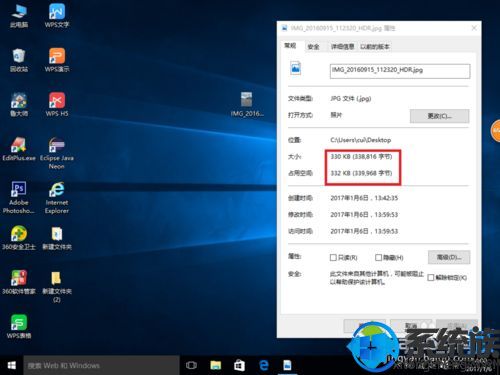The image size is (500, 375).
Task: Click the orange floating ball at screen edge
Action: (x=496, y=131)
